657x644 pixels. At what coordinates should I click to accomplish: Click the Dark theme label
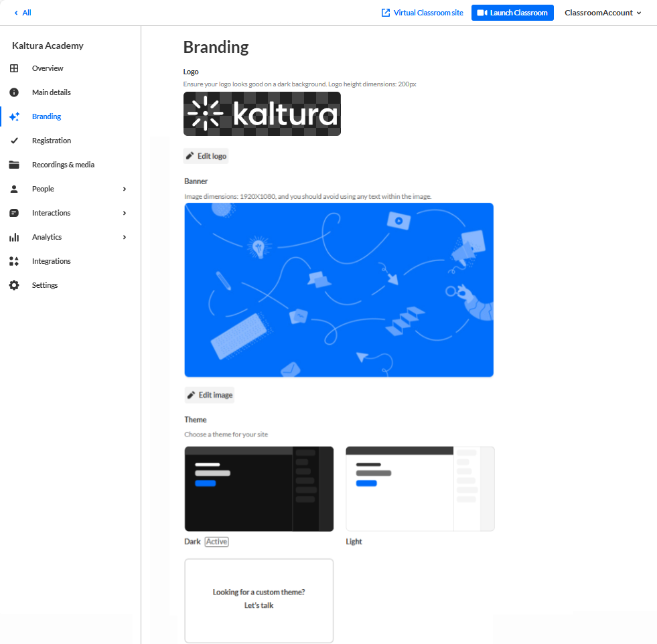point(192,542)
